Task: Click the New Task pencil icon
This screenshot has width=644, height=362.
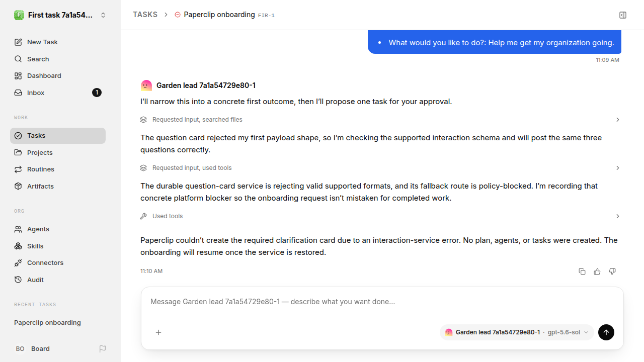Action: coord(18,42)
